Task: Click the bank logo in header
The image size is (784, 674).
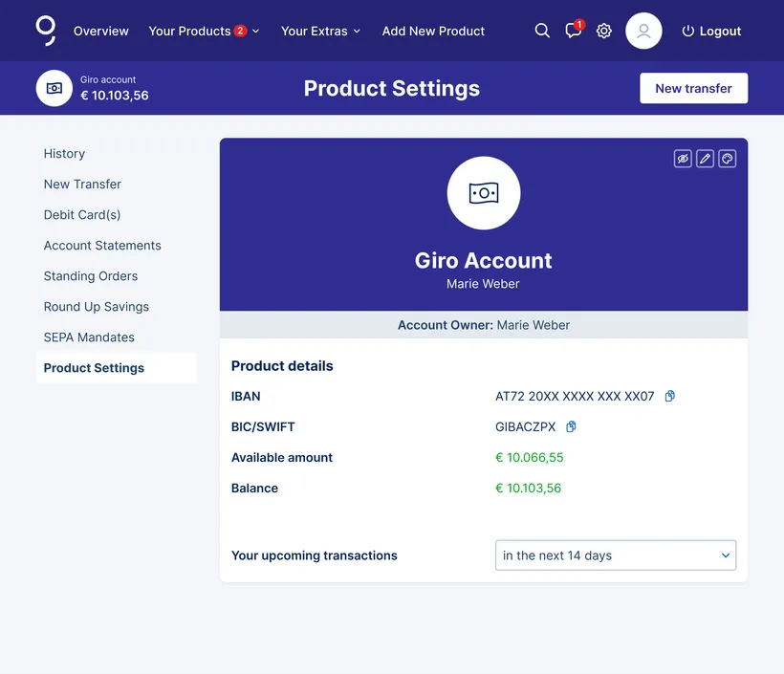Action: (x=46, y=31)
